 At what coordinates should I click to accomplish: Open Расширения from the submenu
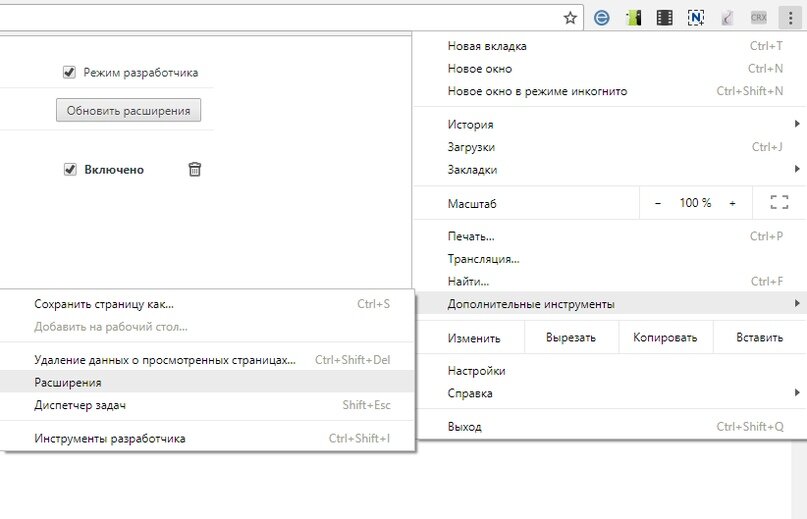coord(207,382)
